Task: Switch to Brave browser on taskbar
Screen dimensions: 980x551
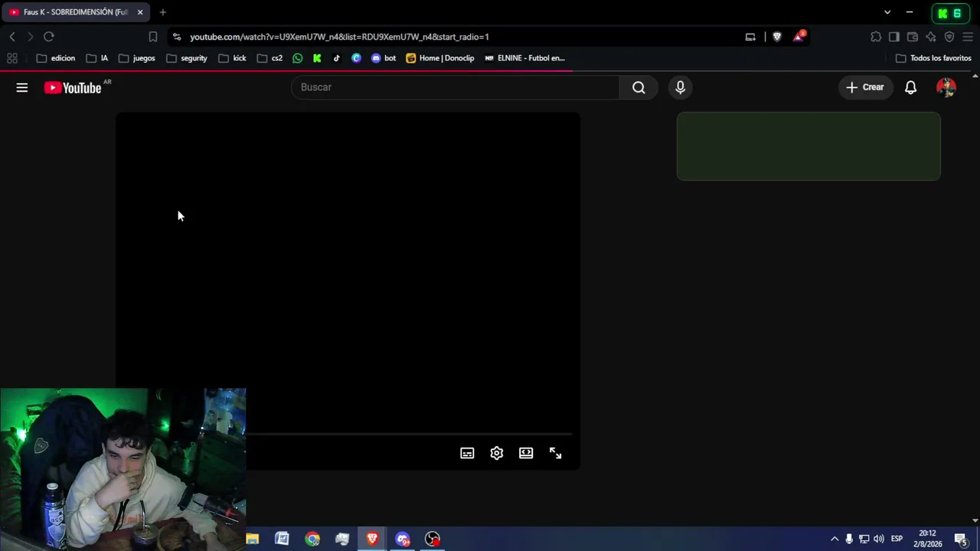Action: (372, 539)
